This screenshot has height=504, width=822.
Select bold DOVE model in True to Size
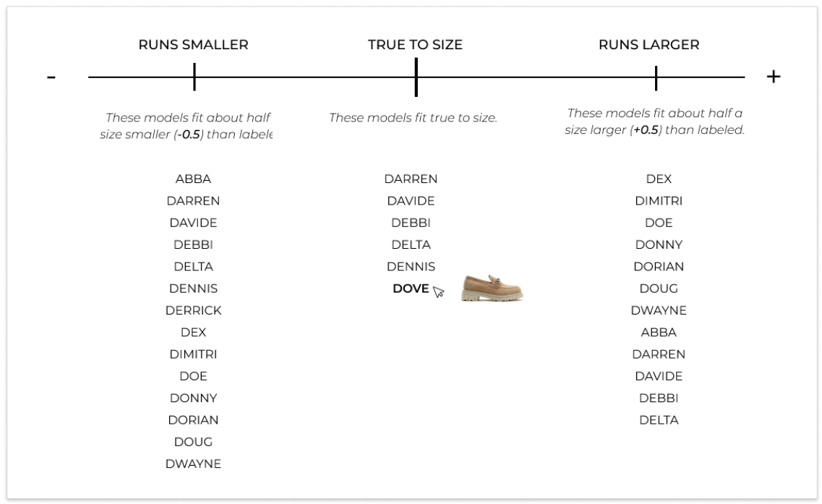tap(411, 289)
